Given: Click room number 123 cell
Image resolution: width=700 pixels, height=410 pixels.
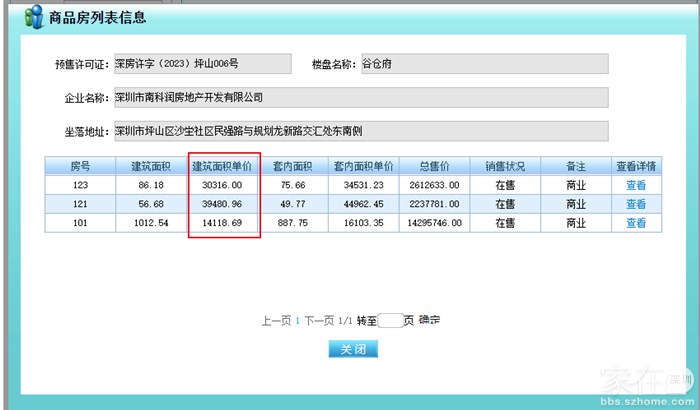Looking at the screenshot, I should 80,185.
